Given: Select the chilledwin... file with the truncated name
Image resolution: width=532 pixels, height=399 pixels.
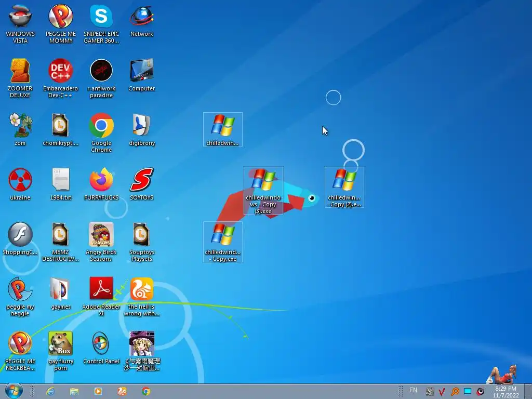Looking at the screenshot, I should (222, 129).
